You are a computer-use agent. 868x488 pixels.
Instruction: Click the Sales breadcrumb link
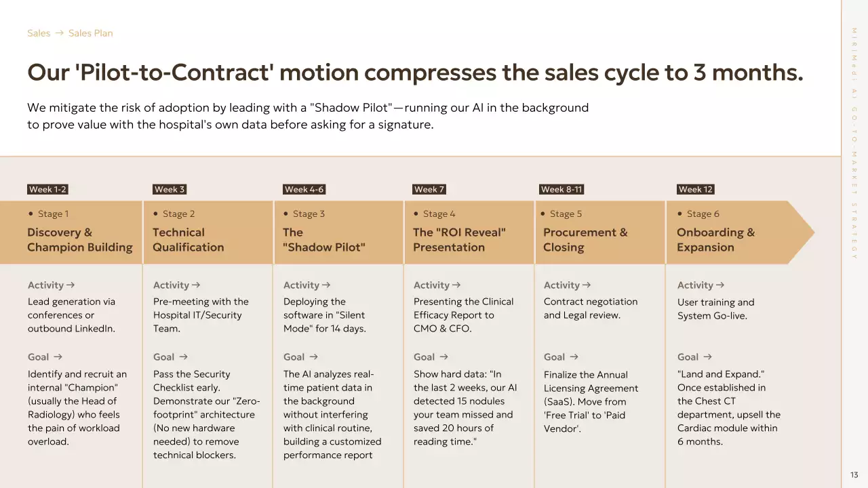(39, 33)
